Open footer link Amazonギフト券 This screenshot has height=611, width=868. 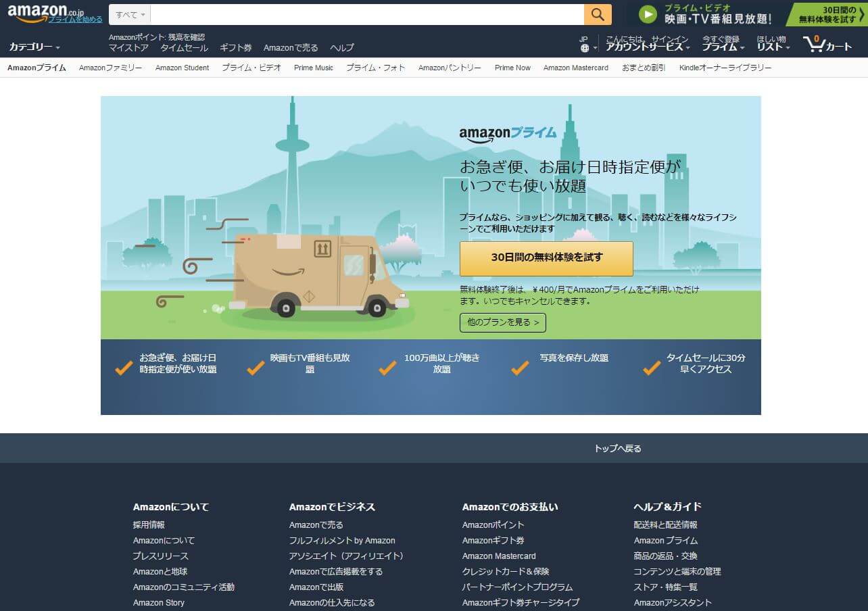(493, 540)
